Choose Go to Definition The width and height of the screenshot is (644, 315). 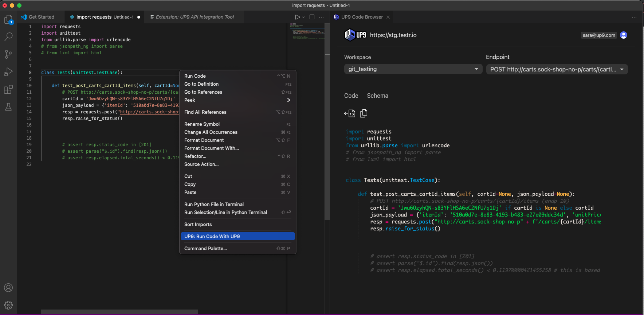coord(237,84)
